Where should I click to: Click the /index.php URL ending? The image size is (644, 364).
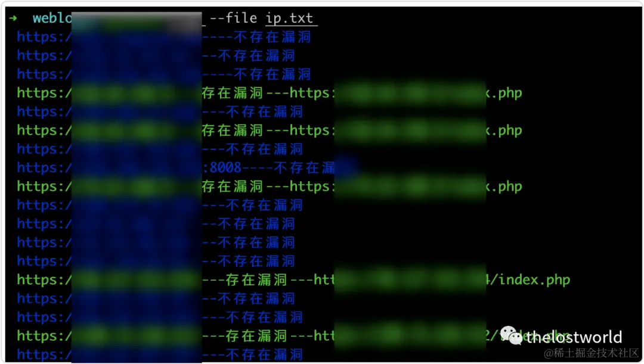click(x=530, y=279)
